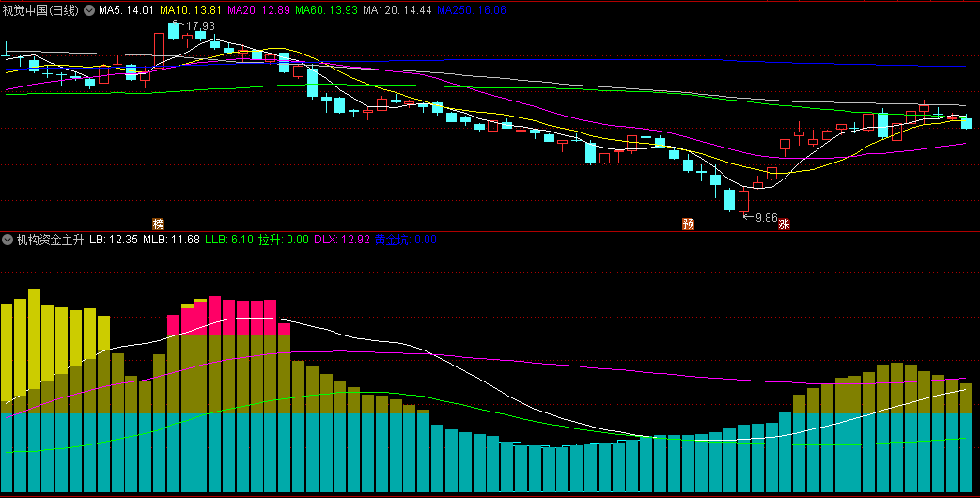Click the MA20: 12.89 magenta label

(x=258, y=10)
